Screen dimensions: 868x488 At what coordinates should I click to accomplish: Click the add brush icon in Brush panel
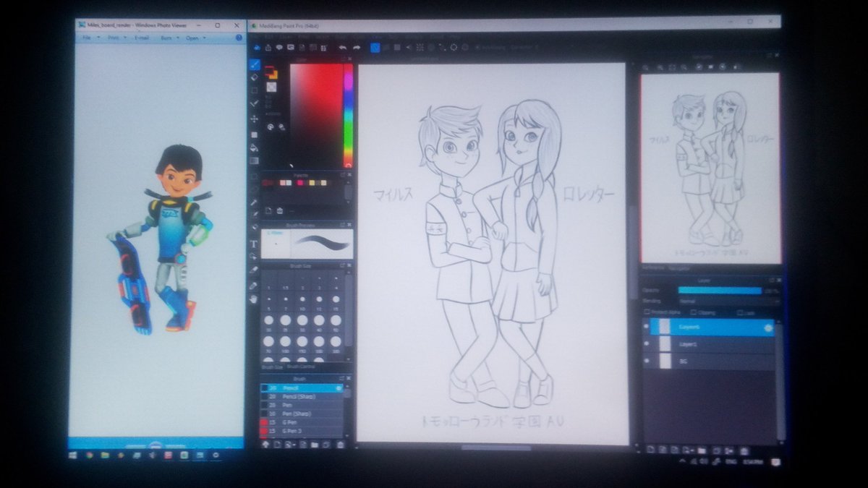coord(278,445)
